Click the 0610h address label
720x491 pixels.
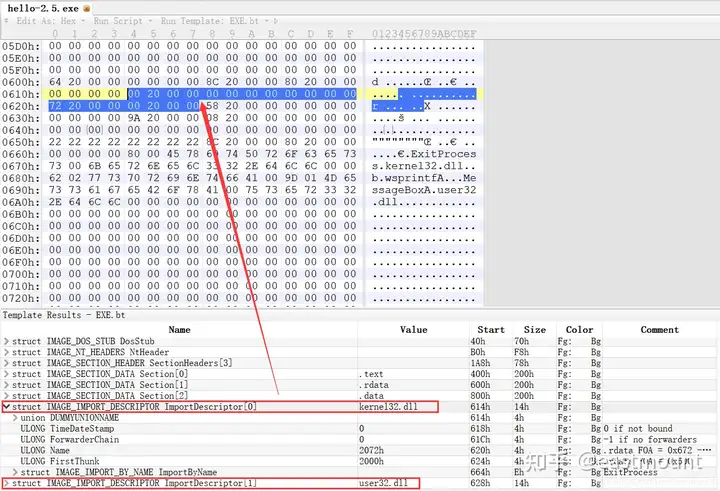(21, 94)
